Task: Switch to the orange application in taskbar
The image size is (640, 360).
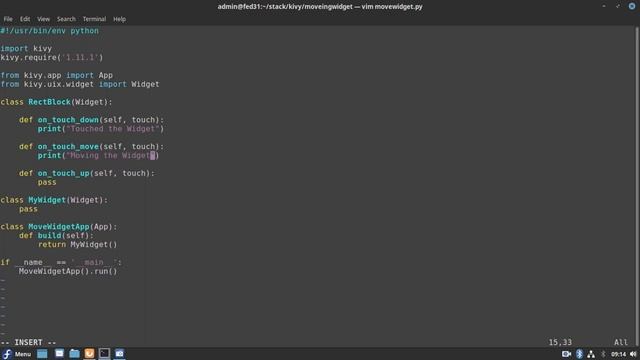Action: tap(89, 354)
